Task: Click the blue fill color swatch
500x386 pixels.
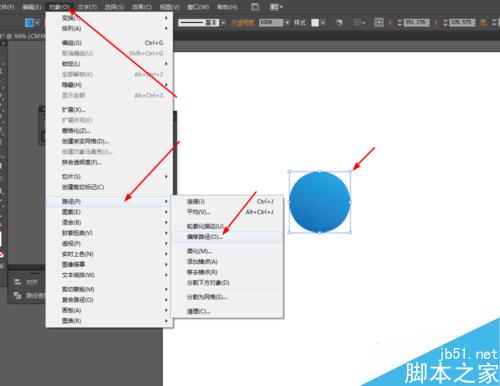Action: [29, 22]
